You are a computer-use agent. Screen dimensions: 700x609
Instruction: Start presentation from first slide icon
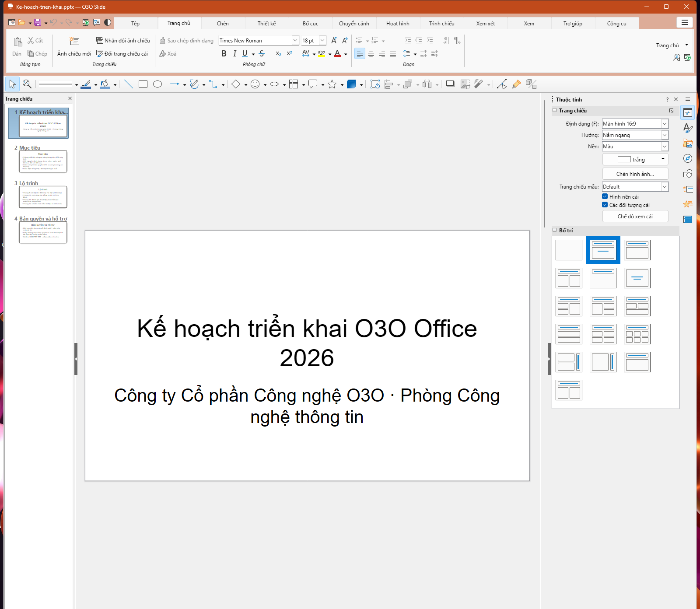click(86, 22)
